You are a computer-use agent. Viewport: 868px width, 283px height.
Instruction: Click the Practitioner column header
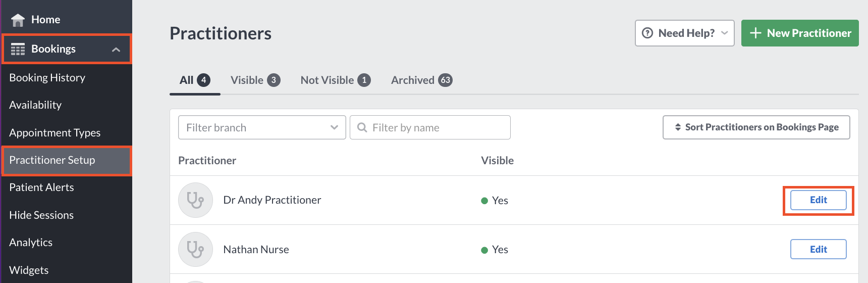coord(207,160)
